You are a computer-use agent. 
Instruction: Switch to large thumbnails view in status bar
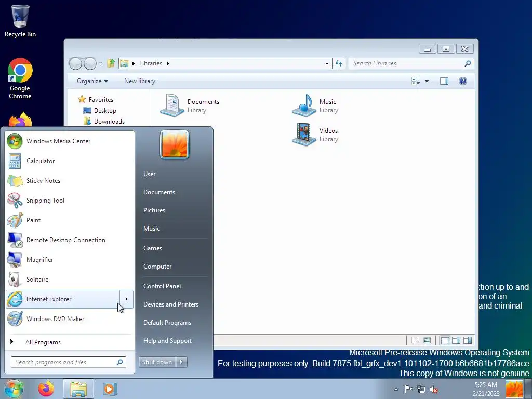427,340
